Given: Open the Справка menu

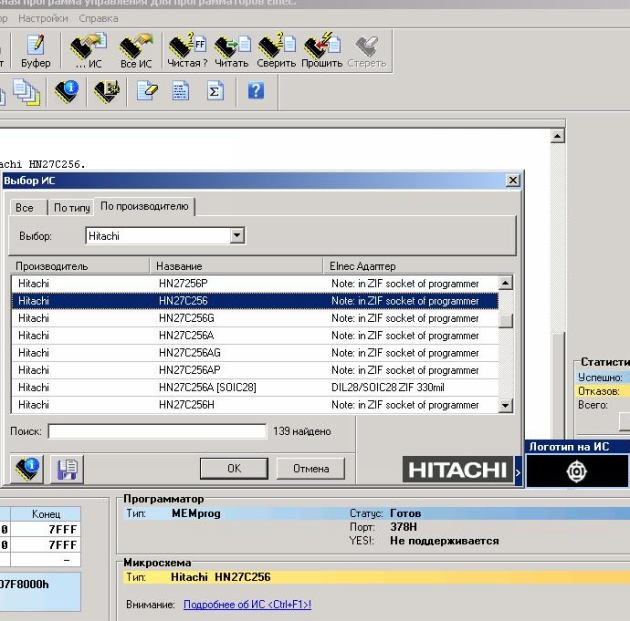Looking at the screenshot, I should point(97,18).
